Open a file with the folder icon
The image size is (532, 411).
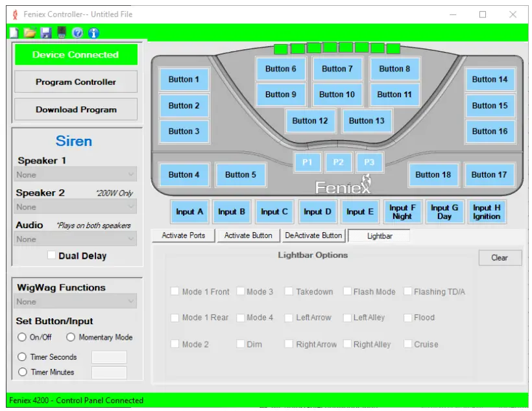click(x=30, y=32)
